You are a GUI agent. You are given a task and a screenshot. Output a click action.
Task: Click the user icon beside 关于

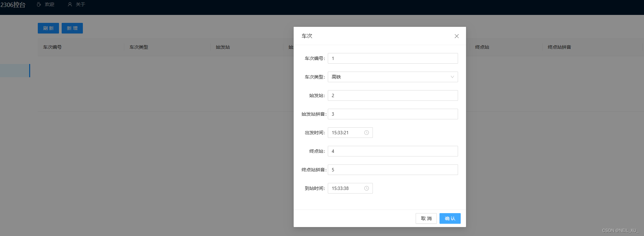tap(70, 4)
